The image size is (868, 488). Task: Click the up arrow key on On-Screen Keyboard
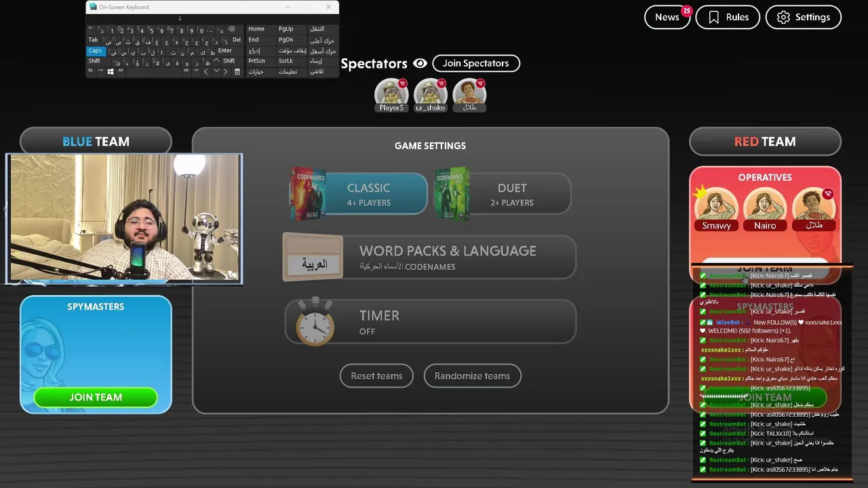[x=216, y=60]
